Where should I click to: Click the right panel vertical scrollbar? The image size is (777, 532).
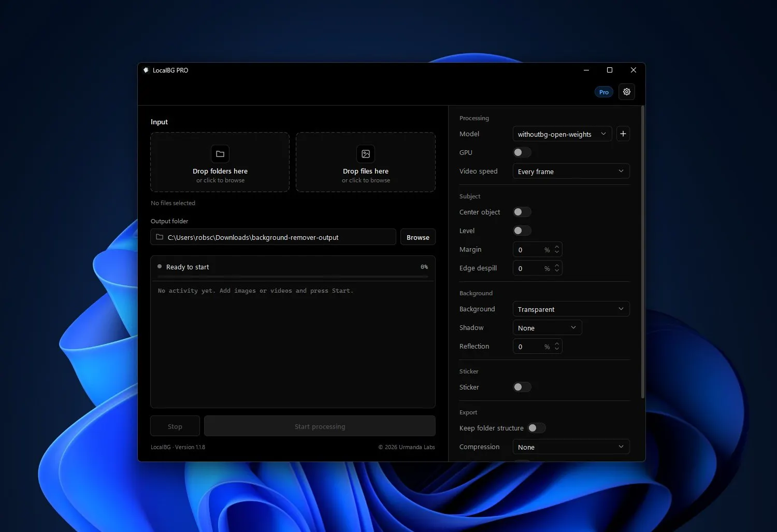coord(643,253)
